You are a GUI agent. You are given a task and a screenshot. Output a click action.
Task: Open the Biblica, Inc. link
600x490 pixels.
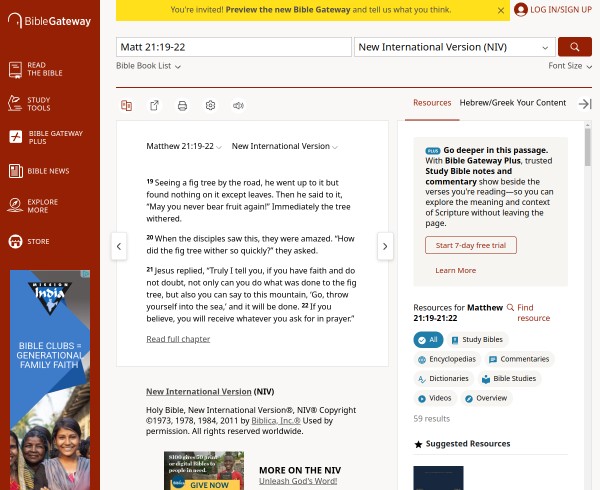pyautogui.click(x=276, y=421)
